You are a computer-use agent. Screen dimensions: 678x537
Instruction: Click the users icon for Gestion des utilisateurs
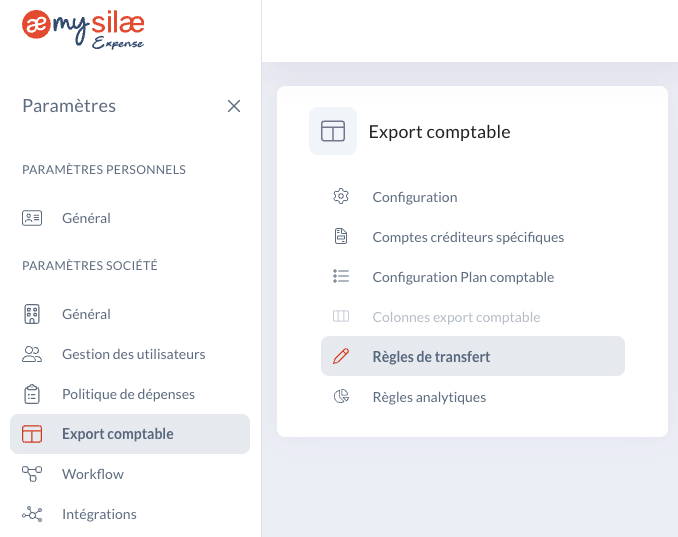click(x=32, y=354)
